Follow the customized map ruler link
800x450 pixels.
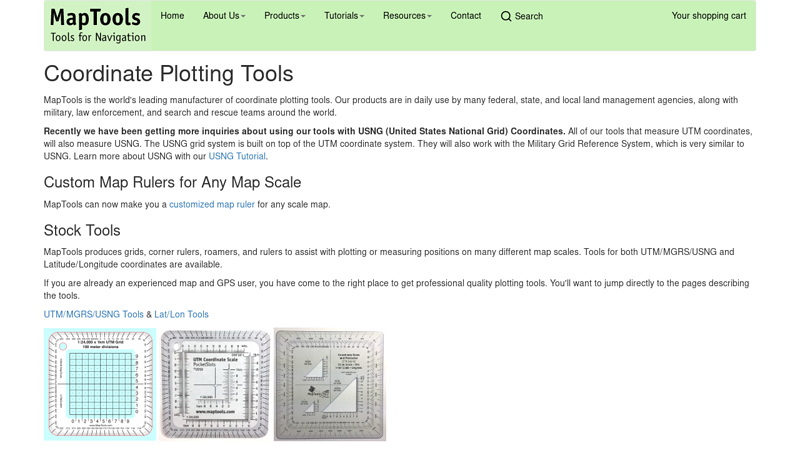pyautogui.click(x=212, y=204)
